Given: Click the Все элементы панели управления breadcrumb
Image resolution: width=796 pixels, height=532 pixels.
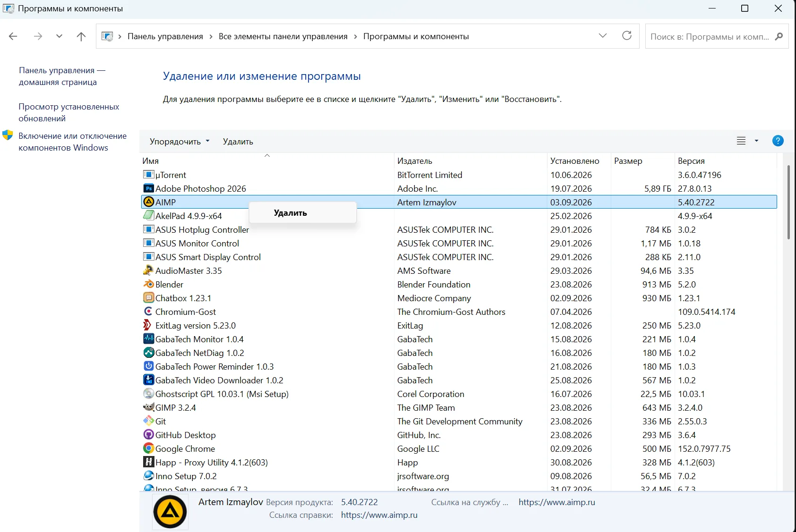Looking at the screenshot, I should (283, 36).
